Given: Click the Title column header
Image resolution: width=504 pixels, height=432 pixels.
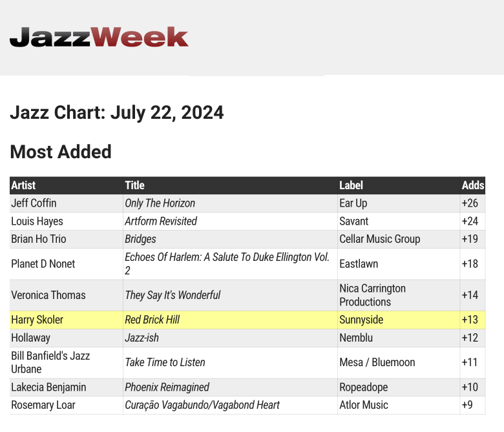Looking at the screenshot, I should pyautogui.click(x=134, y=185).
